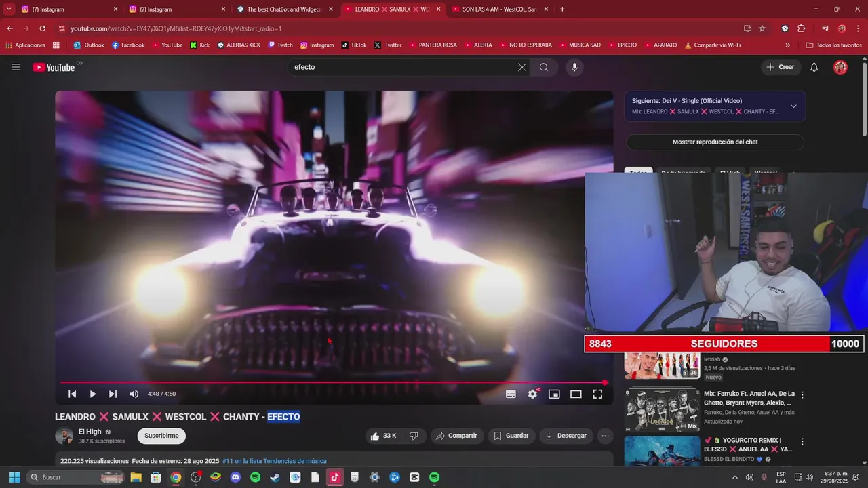Viewport: 868px width, 488px height.
Task: Reload the page
Action: pyautogui.click(x=42, y=28)
